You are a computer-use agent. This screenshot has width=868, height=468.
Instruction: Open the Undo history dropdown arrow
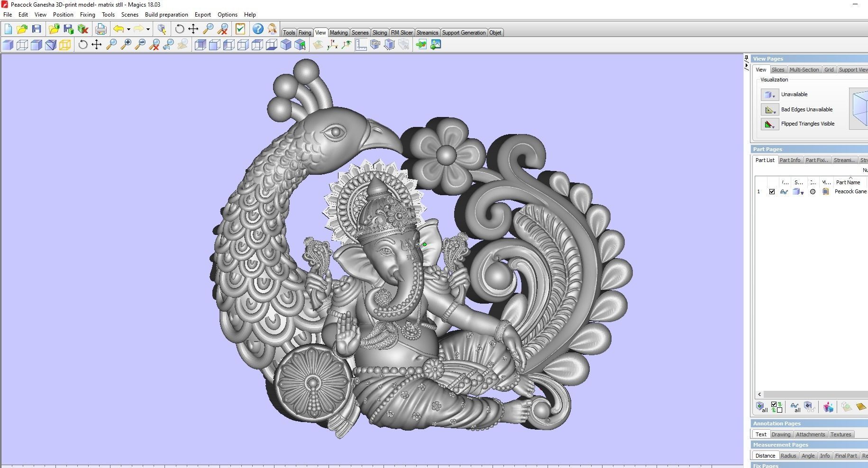click(128, 29)
